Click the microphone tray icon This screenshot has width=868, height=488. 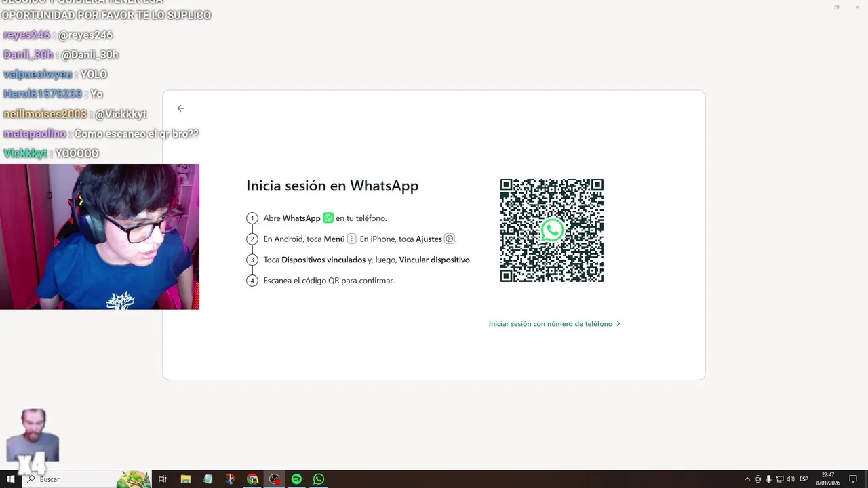pos(769,479)
